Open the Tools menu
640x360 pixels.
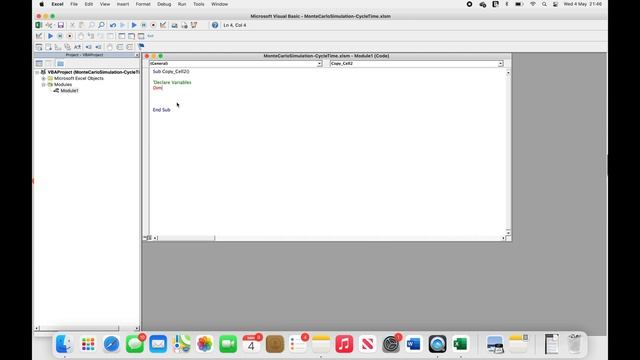click(x=199, y=4)
